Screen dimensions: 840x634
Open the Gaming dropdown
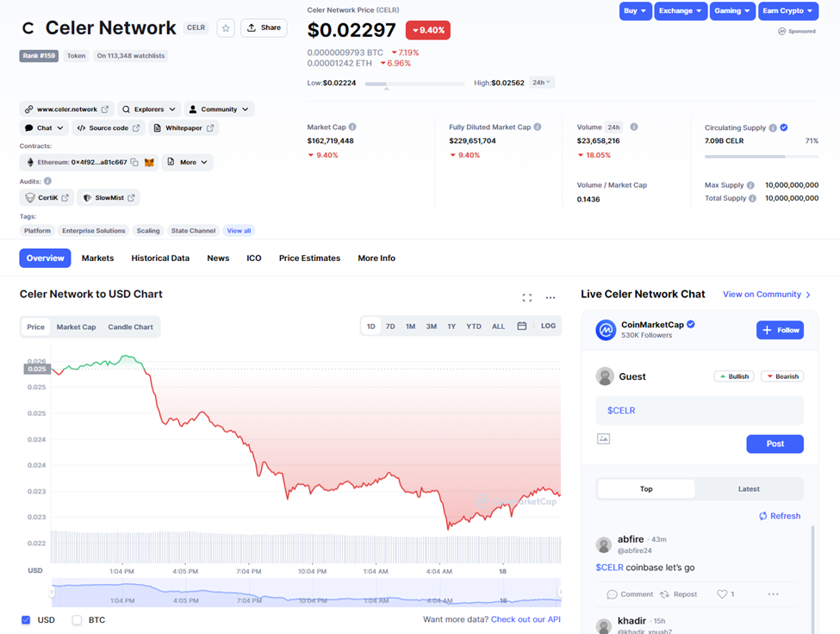coord(732,10)
